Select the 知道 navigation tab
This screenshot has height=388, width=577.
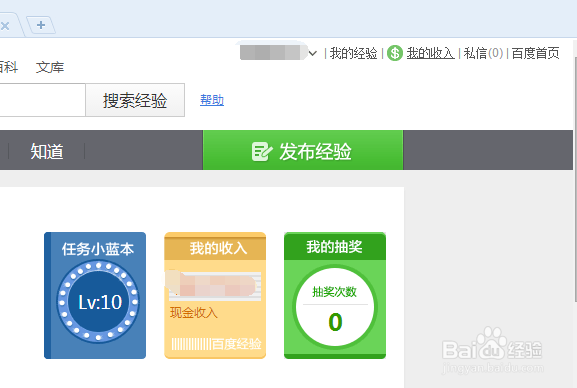click(x=47, y=151)
